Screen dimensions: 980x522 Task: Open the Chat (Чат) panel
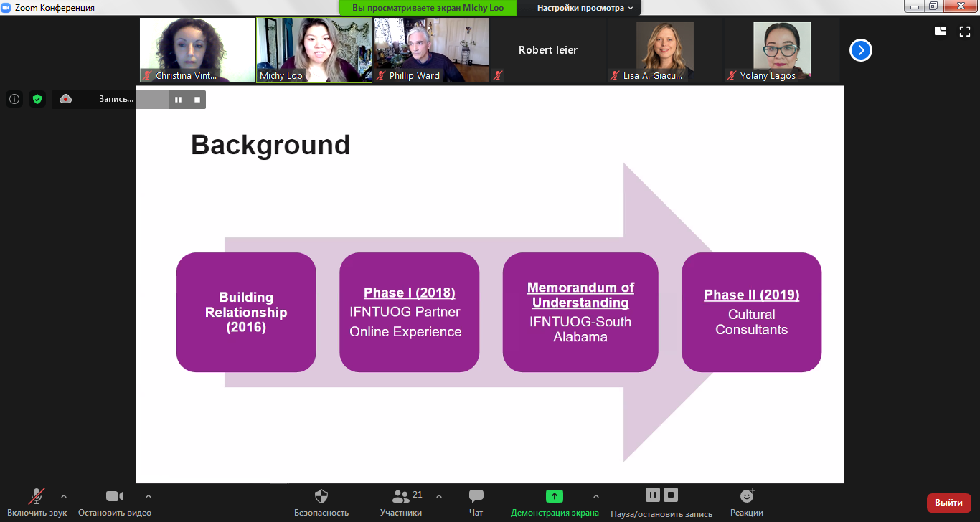click(x=476, y=496)
